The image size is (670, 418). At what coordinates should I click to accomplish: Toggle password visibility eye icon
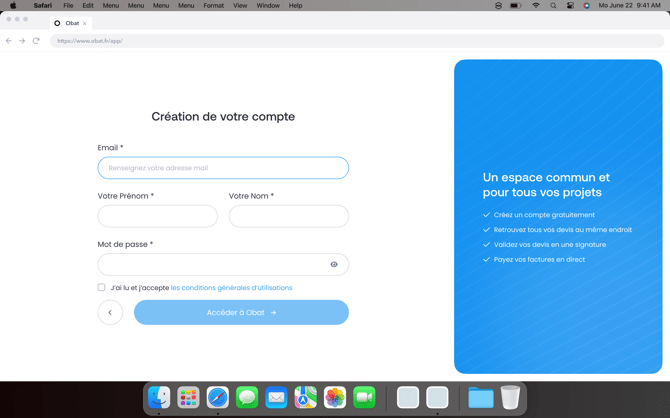click(334, 265)
